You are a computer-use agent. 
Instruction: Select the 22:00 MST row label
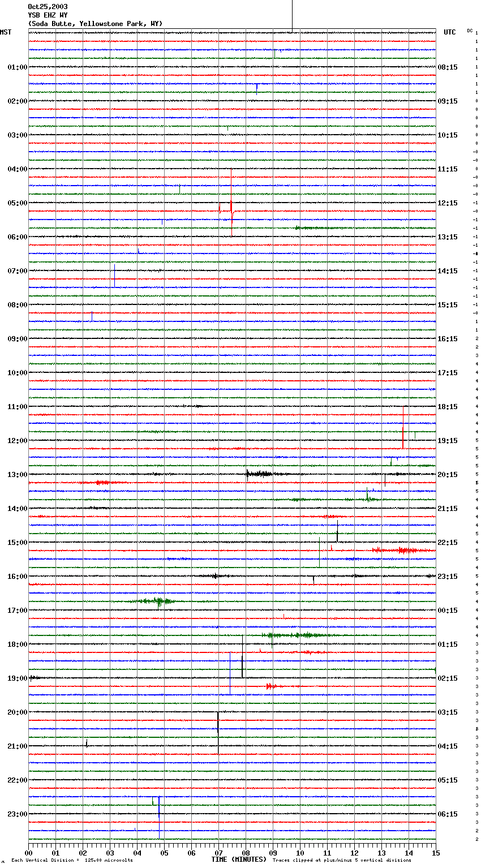click(x=18, y=780)
